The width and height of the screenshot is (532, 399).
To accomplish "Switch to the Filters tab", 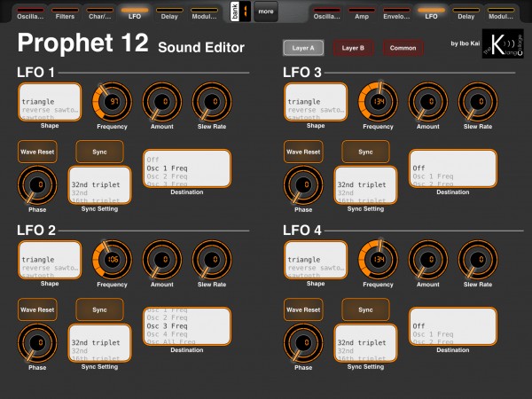I will (x=65, y=13).
